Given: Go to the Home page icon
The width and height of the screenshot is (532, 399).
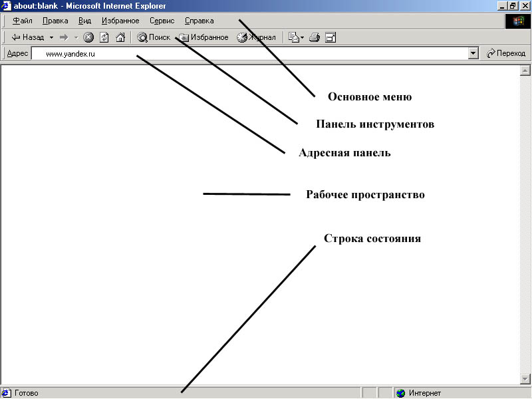Looking at the screenshot, I should click(120, 37).
